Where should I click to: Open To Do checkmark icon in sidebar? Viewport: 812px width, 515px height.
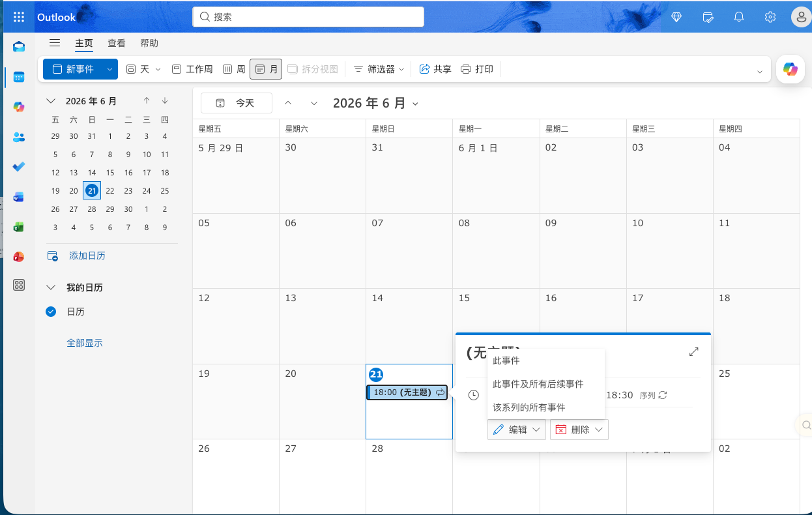click(x=19, y=167)
